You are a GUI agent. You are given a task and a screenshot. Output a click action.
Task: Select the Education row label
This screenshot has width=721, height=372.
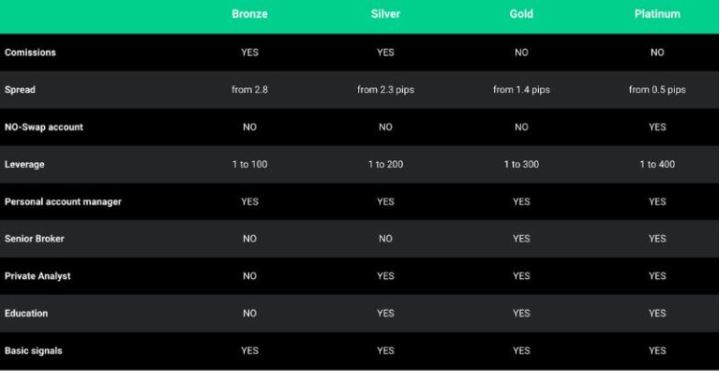pyautogui.click(x=26, y=313)
